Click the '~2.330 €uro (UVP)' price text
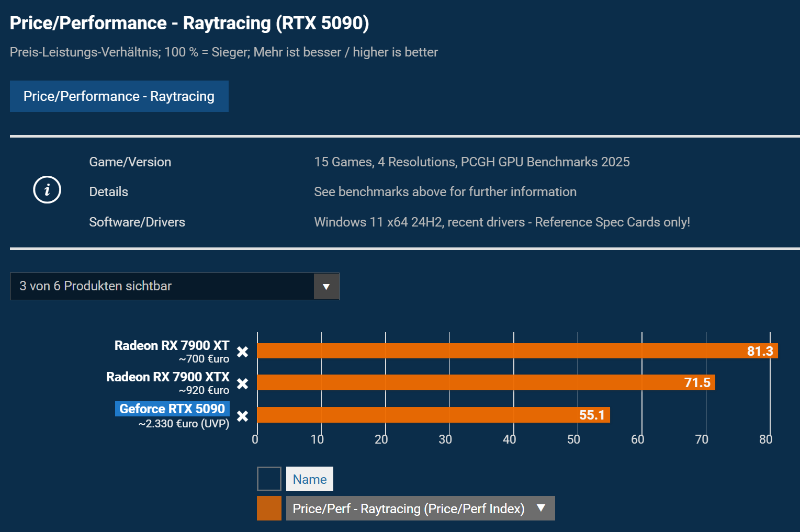This screenshot has height=532, width=800. (x=184, y=424)
